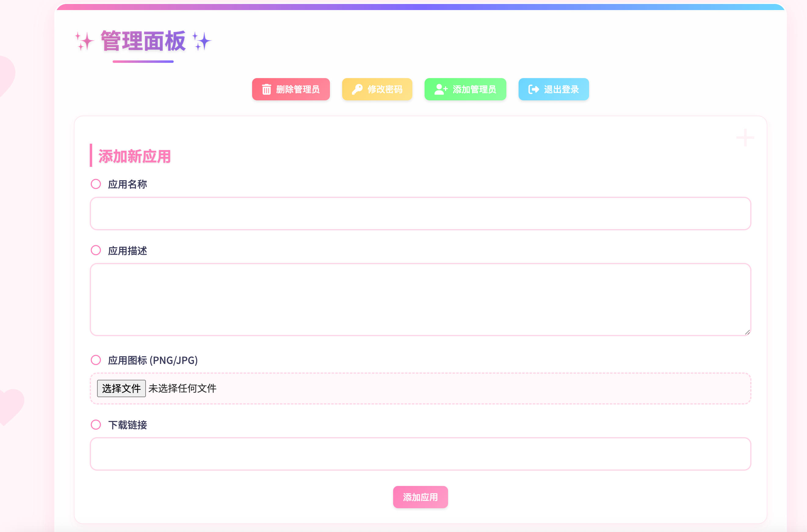Click the circle icon beside 下载链接
Image resolution: width=807 pixels, height=532 pixels.
pos(96,425)
